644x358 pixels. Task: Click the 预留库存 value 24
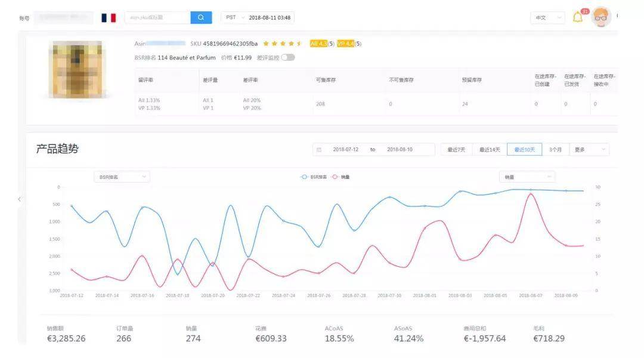tap(465, 104)
